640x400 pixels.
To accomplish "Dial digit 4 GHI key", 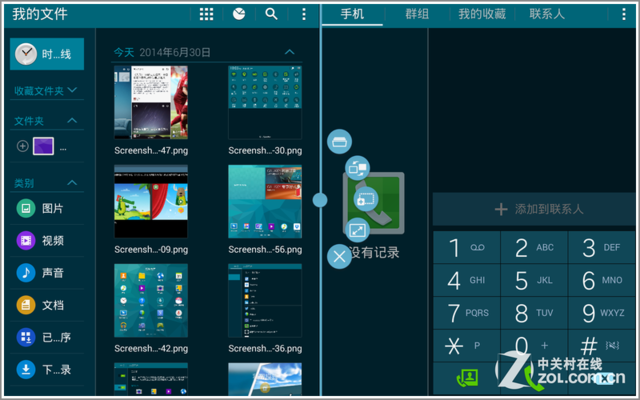I will pos(467,280).
